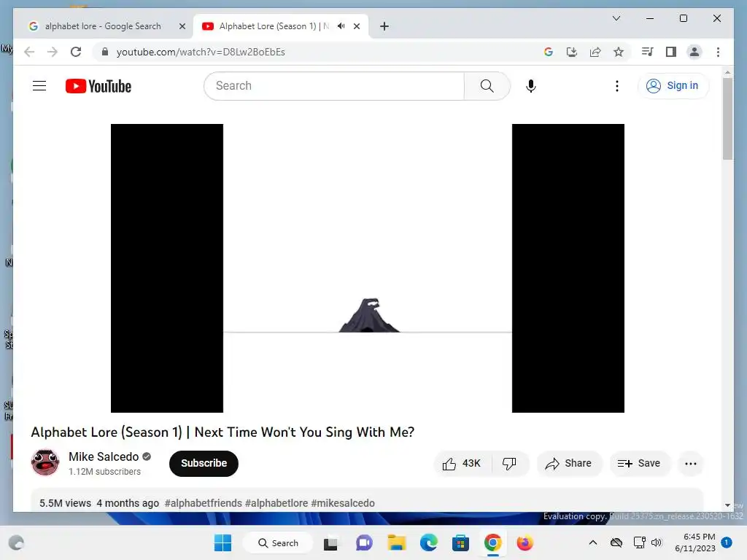Open more actions ellipsis next to Save

(690, 463)
